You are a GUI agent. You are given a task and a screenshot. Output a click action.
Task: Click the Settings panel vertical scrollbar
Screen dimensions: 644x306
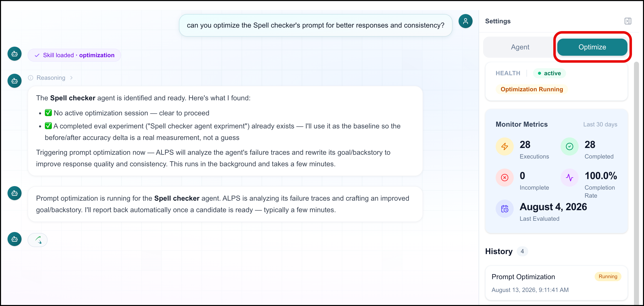[636, 183]
